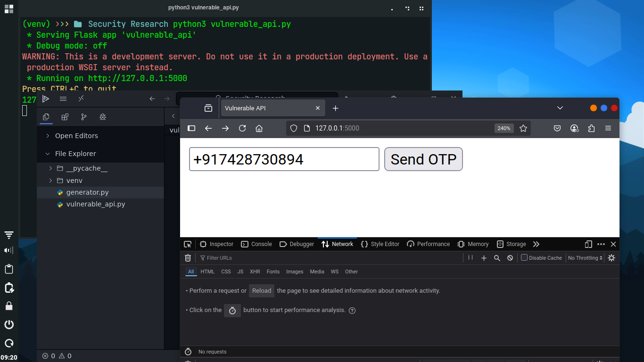Click the 240% zoom level control

pyautogui.click(x=504, y=128)
